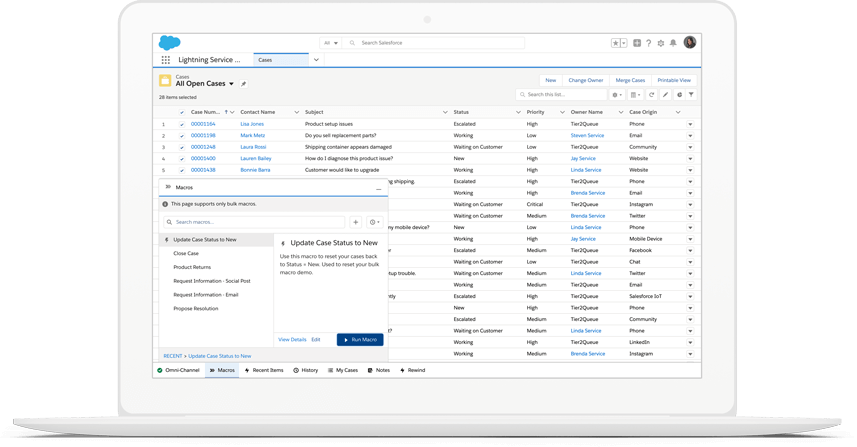Viewport: 857px width, 447px height.
Task: Click the Favorites star icon
Action: pos(615,43)
